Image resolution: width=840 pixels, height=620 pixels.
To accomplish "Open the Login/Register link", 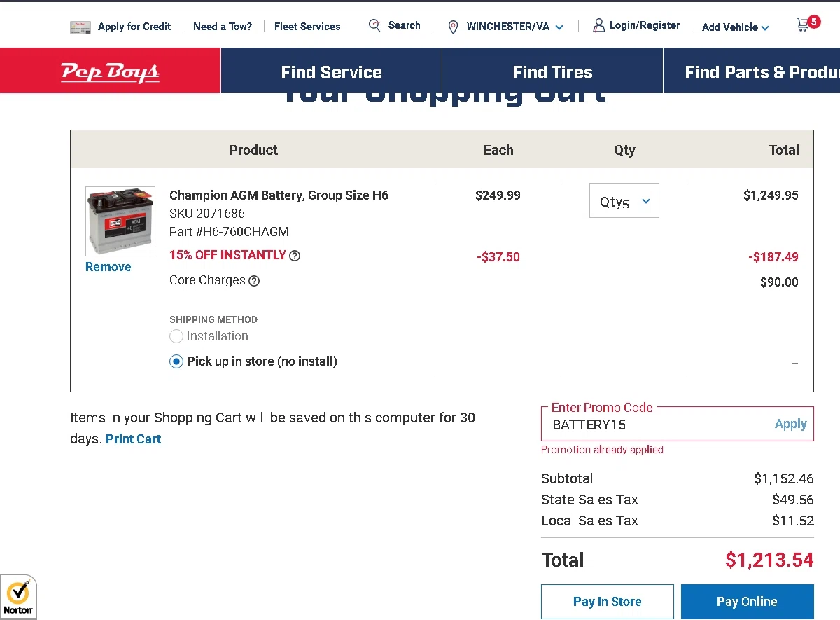I will 645,25.
